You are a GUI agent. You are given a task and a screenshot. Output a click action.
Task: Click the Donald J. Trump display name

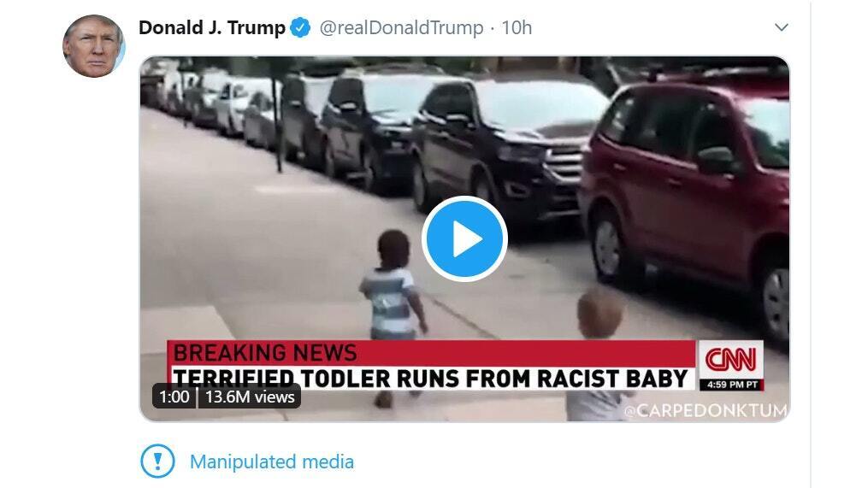212,27
